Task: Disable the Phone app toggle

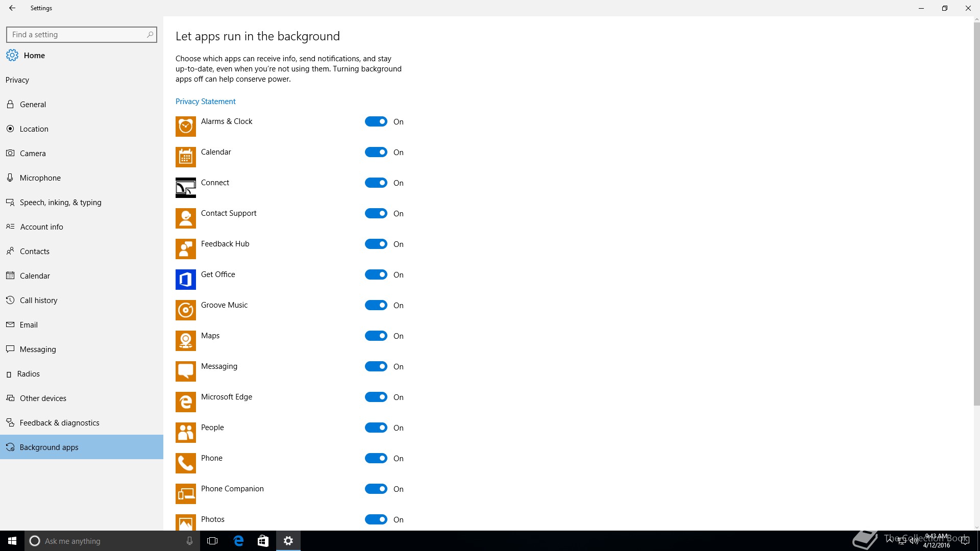Action: pos(376,458)
